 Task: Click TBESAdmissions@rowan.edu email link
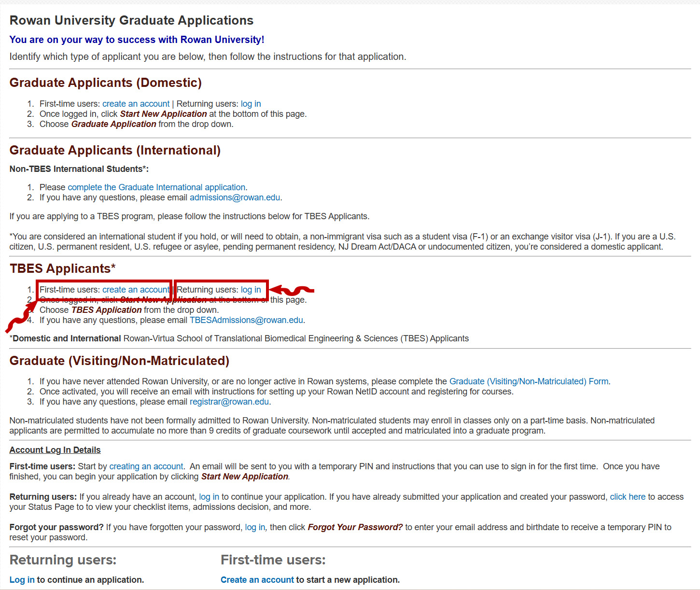(x=246, y=320)
